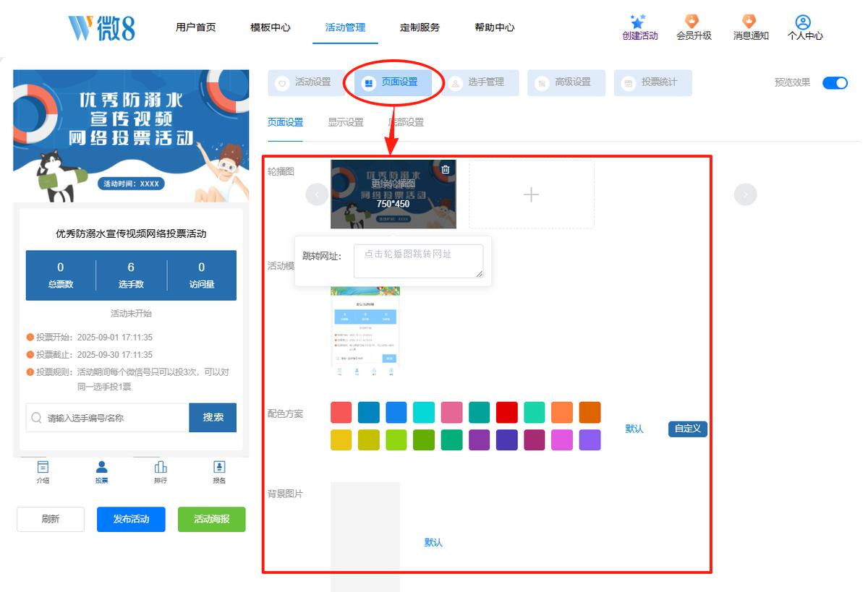Select 投票 in the preview bottom bar

click(x=102, y=472)
